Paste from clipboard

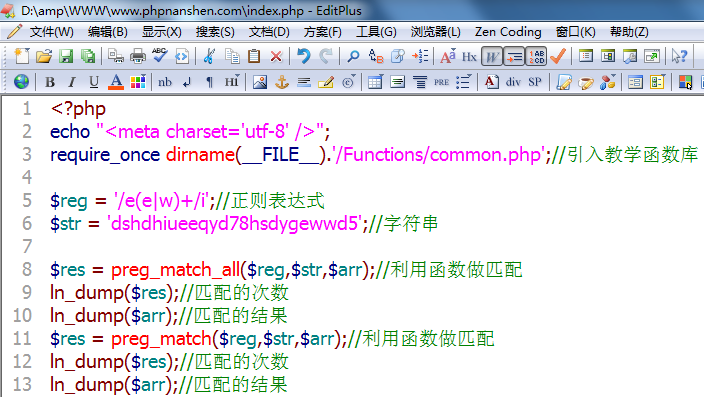click(254, 57)
